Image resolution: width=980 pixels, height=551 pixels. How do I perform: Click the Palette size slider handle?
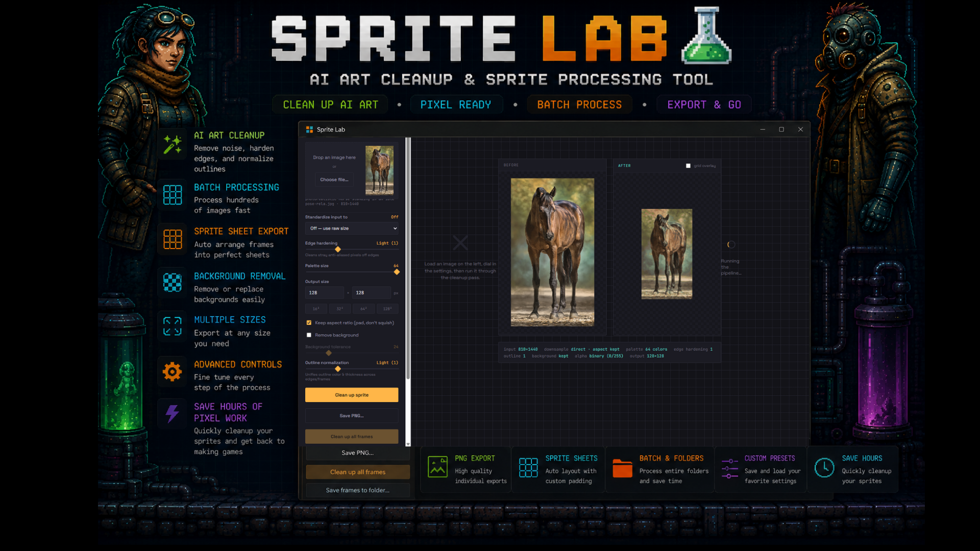[x=397, y=272]
